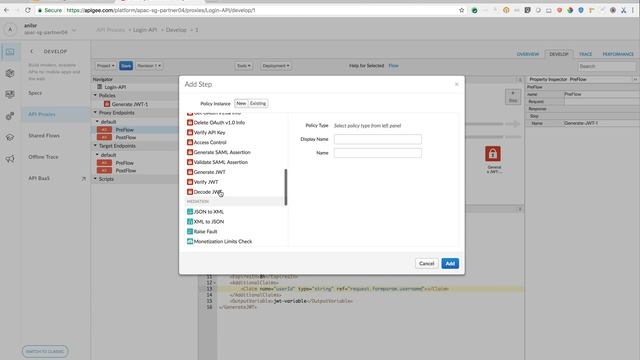Bookmark this page with star icon

[x=462, y=10]
